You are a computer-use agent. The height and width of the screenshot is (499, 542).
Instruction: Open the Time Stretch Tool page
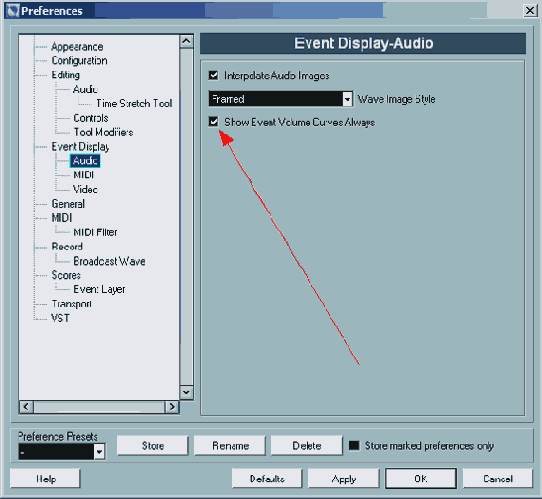pyautogui.click(x=134, y=103)
